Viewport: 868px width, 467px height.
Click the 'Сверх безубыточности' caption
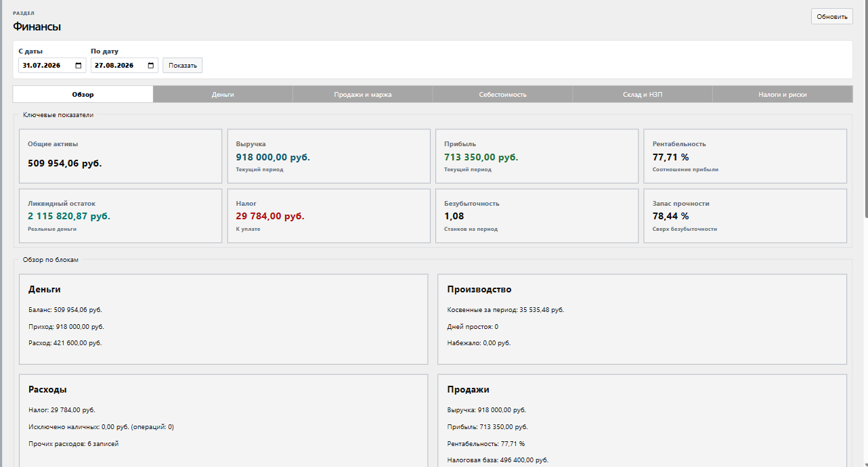[x=685, y=229]
